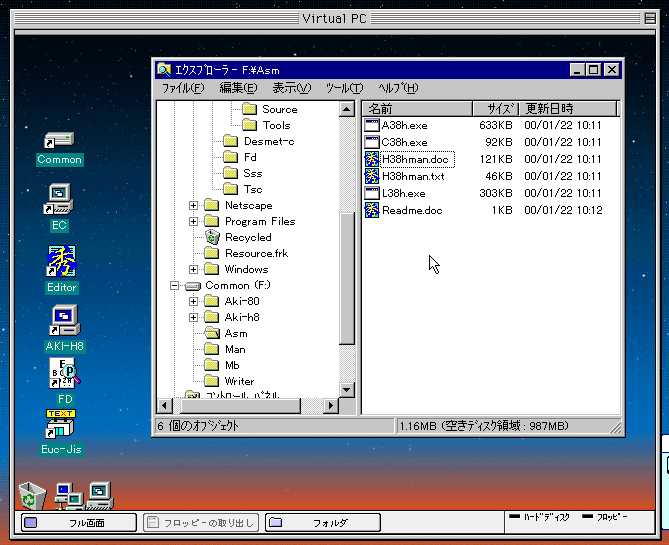Open the 表示(V) menu
This screenshot has height=545, width=669.
291,88
